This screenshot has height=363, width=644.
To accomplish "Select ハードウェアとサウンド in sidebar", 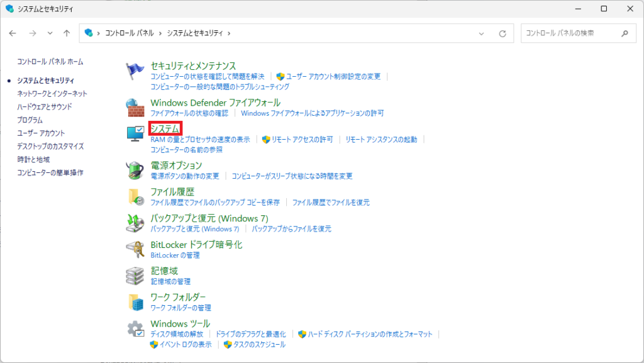I will tap(45, 107).
